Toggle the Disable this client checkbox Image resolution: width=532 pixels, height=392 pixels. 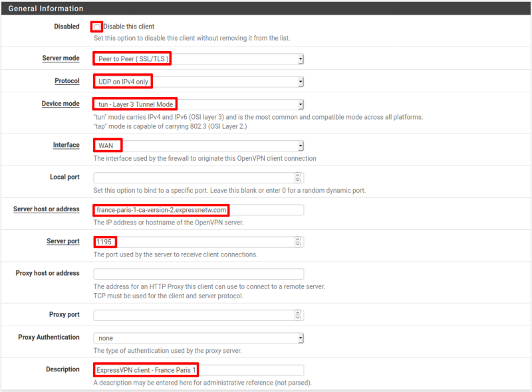(x=97, y=27)
